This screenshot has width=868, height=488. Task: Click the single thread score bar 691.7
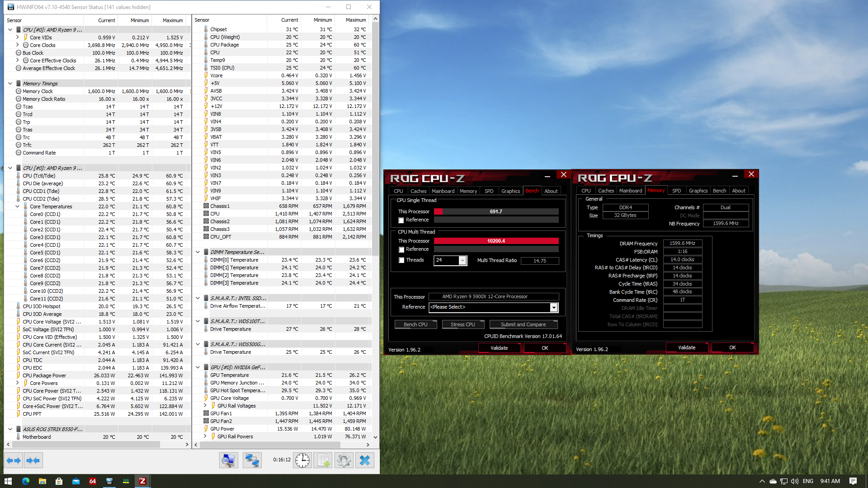(x=496, y=211)
